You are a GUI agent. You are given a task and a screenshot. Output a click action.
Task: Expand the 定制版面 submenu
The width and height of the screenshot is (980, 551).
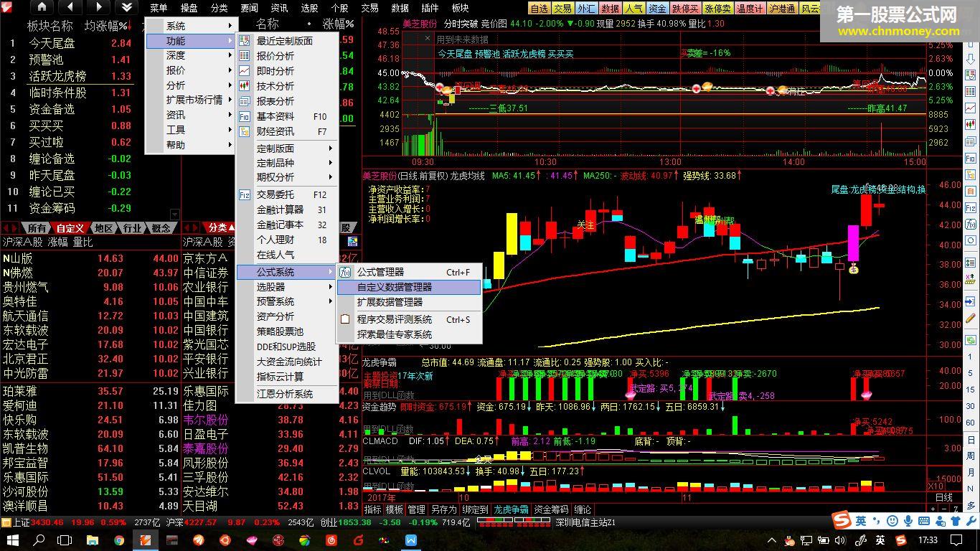[x=287, y=148]
